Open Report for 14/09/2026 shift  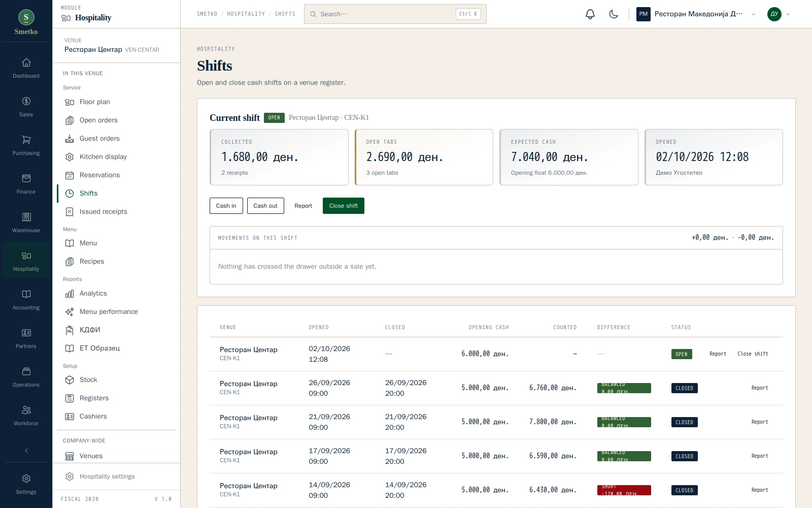point(760,490)
